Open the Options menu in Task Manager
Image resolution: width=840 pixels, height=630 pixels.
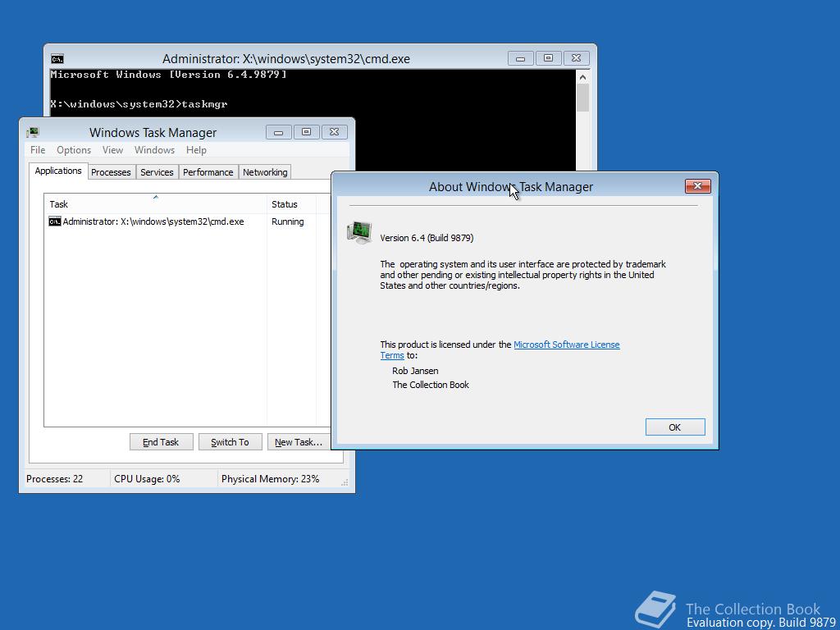74,150
